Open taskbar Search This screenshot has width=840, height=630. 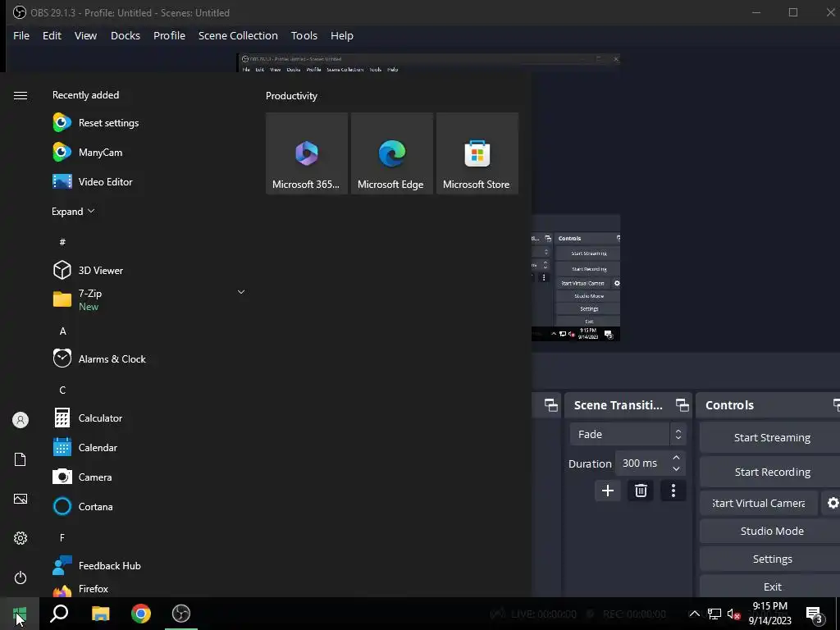[x=59, y=614]
